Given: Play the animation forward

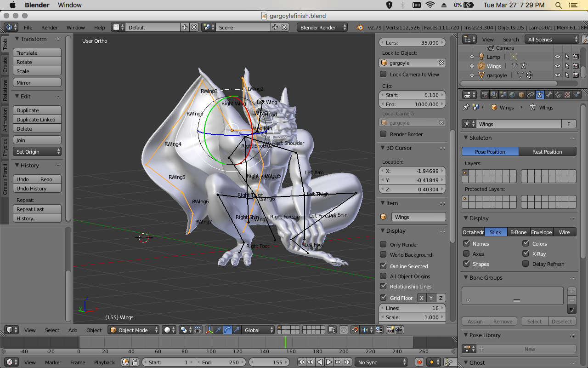Looking at the screenshot, I should [329, 362].
